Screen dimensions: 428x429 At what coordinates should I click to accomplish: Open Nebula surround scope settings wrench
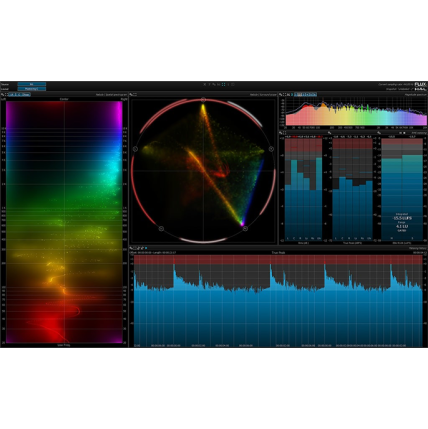131,95
